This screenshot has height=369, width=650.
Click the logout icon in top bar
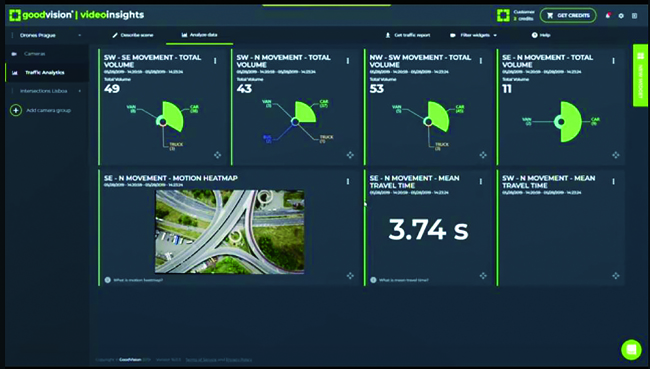coord(634,16)
